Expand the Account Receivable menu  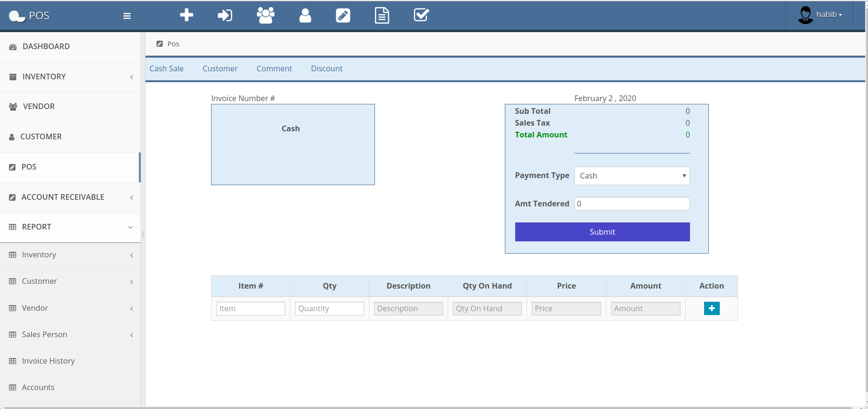[71, 197]
